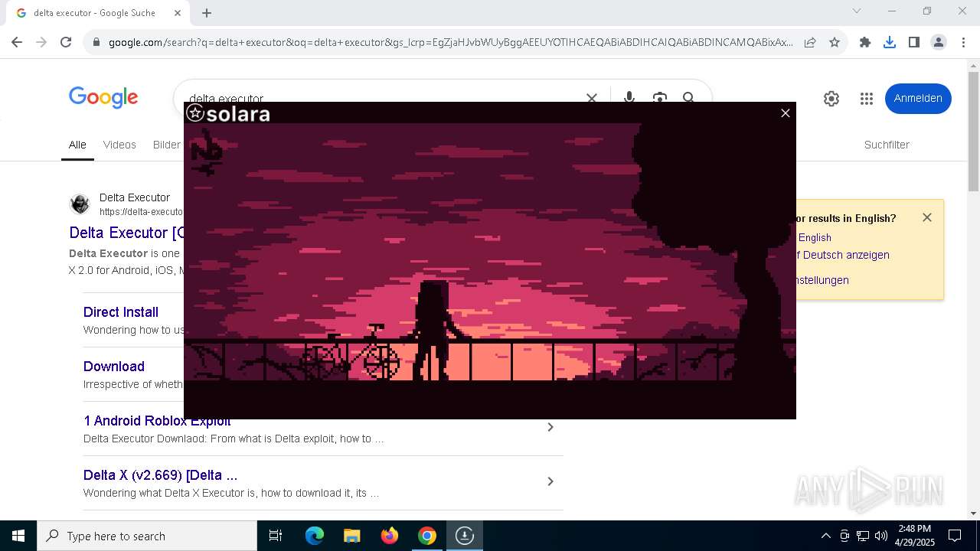Click the downloader app taskbar icon
This screenshot has width=980, height=551.
point(464,536)
